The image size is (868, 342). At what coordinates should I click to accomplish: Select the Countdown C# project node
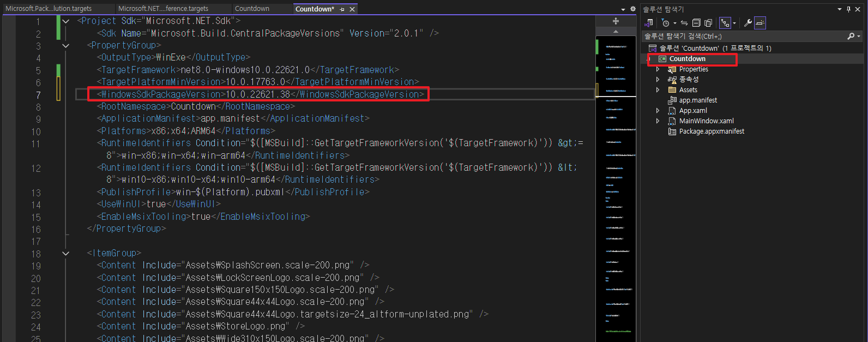(687, 59)
